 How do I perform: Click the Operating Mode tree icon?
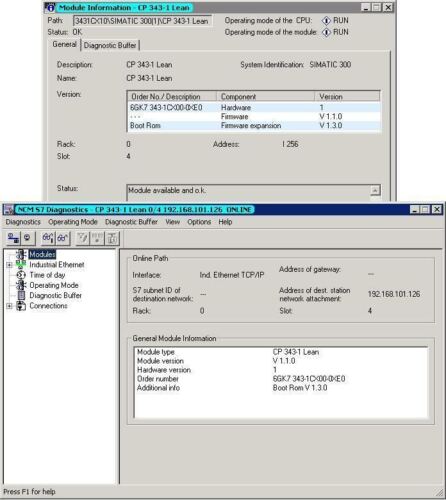[21, 285]
